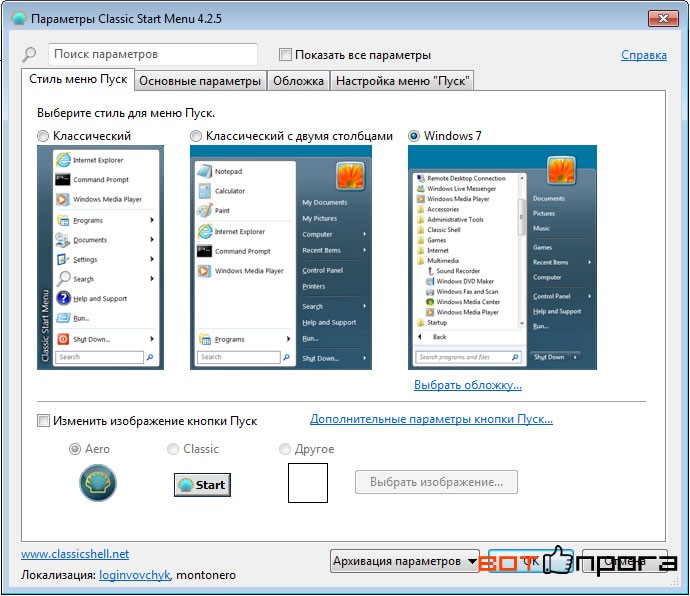Open the Настройка меню "Пуск" tab

click(403, 81)
